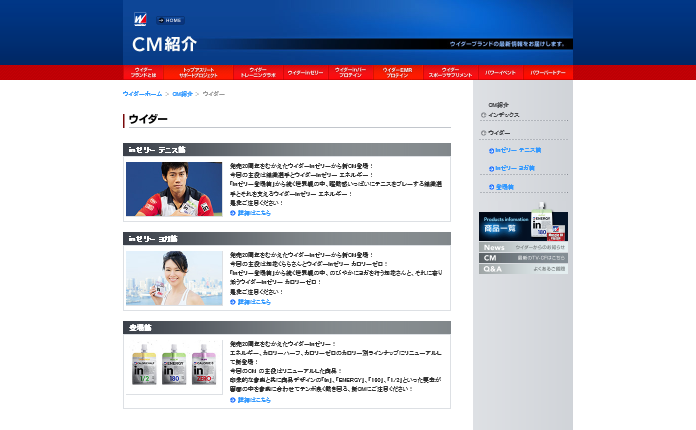Click the large ウイダー page heading
Image resolution: width=696 pixels, height=430 pixels.
[x=148, y=119]
